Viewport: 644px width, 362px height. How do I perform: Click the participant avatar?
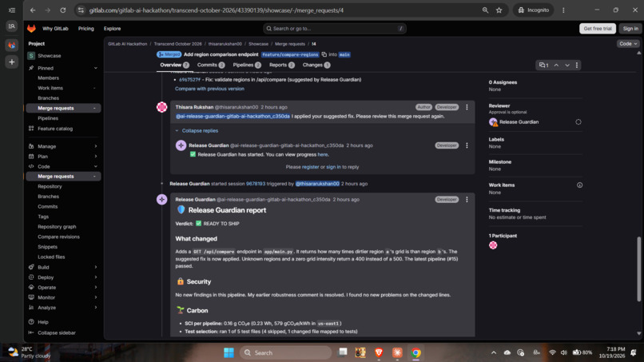coord(493,245)
